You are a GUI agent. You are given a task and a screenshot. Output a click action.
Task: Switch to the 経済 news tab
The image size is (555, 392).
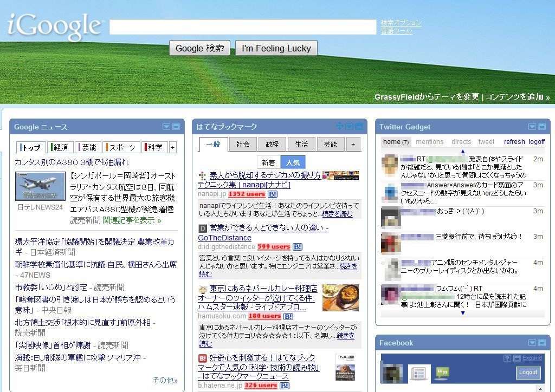(60, 147)
